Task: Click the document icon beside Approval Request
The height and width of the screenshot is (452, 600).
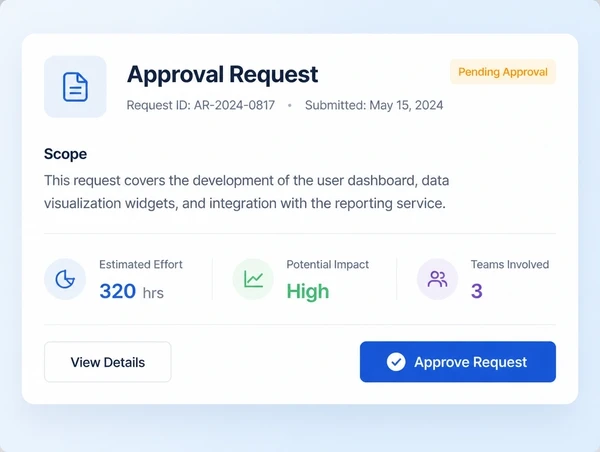Action: point(75,86)
